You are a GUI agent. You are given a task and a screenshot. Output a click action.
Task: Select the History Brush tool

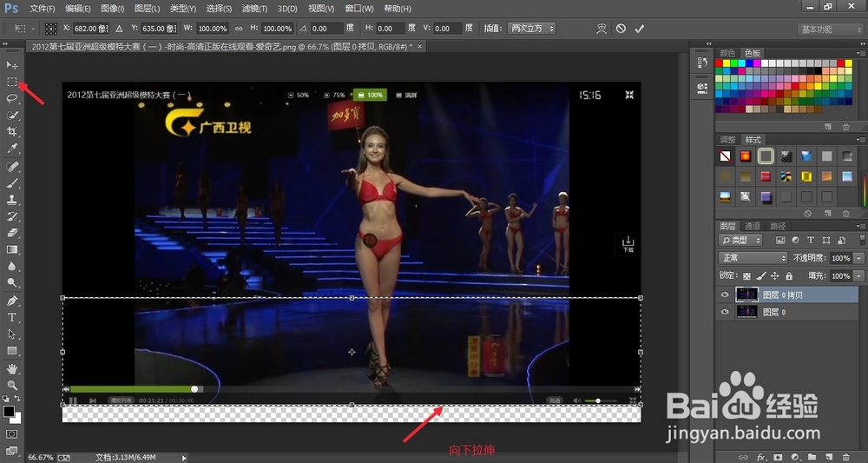click(x=11, y=216)
